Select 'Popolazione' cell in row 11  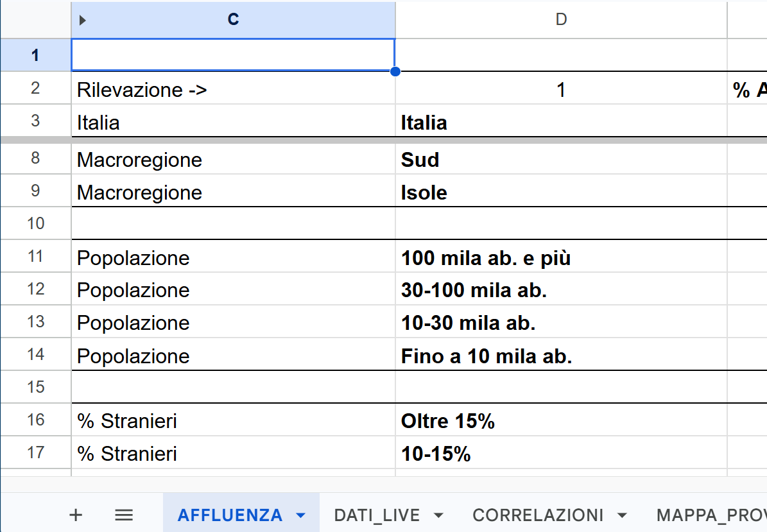click(x=234, y=256)
